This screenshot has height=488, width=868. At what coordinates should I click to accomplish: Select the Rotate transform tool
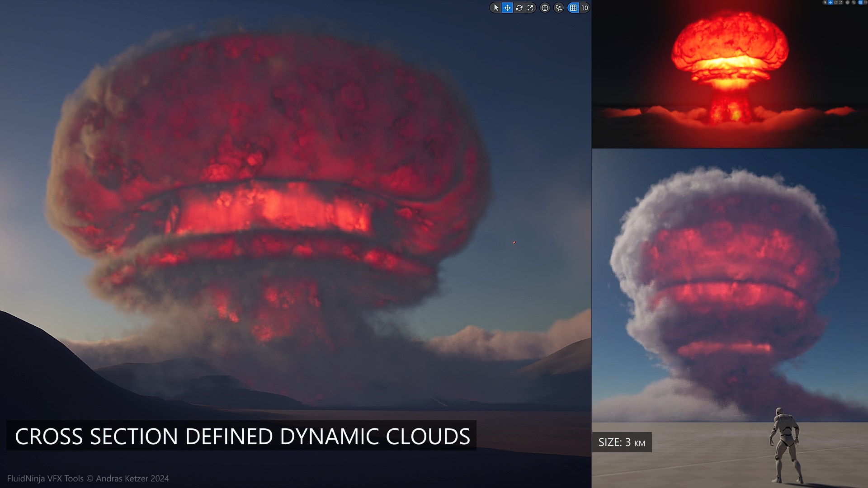click(x=519, y=8)
